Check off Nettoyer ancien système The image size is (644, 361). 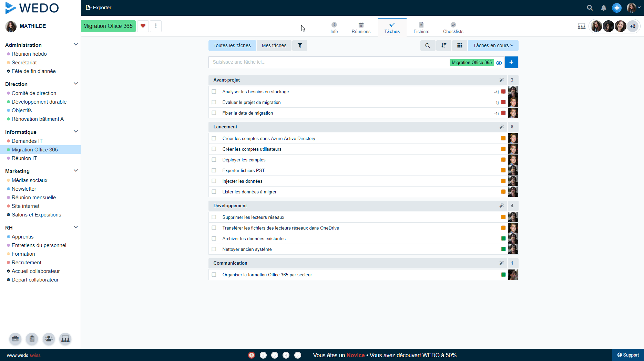[x=214, y=249]
